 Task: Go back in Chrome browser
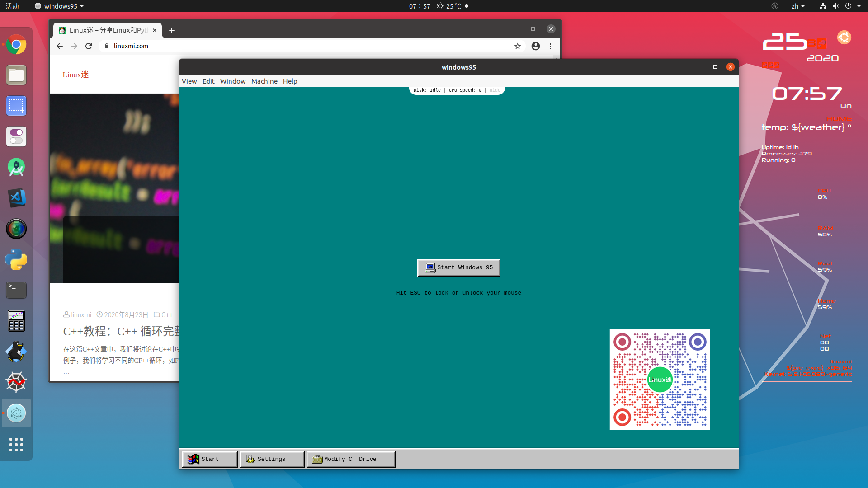[x=60, y=46]
